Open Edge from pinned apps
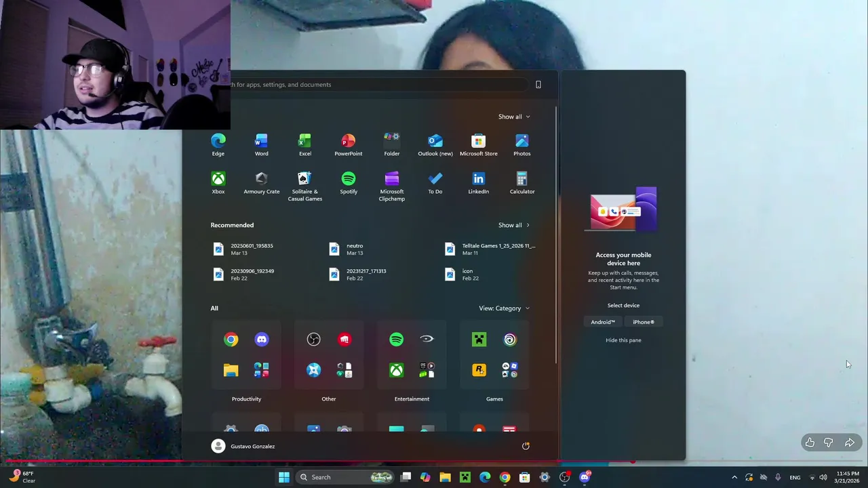This screenshot has width=868, height=488. coord(218,144)
